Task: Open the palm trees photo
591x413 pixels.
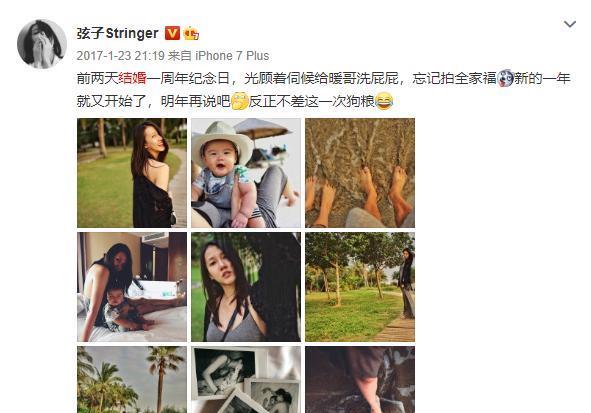Action: tap(132, 379)
